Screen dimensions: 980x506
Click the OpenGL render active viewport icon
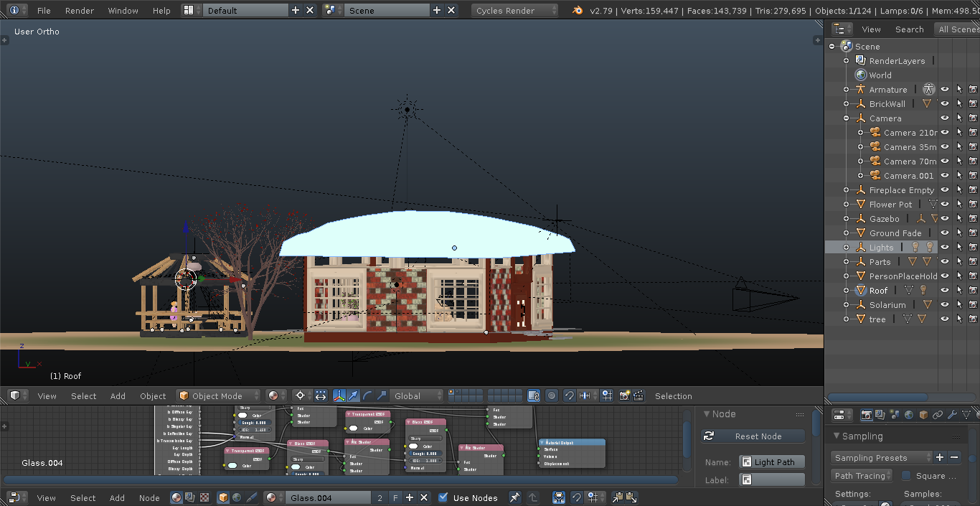(x=624, y=395)
